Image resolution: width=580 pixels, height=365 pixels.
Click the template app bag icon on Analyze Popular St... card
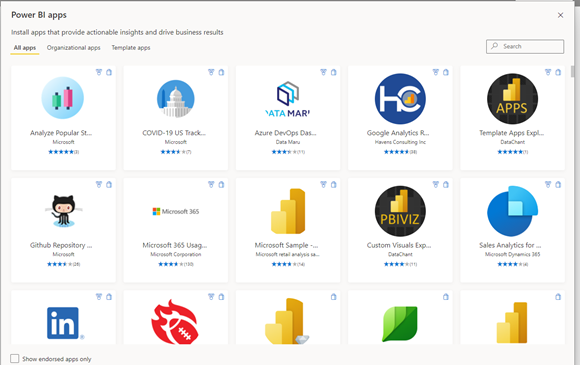pyautogui.click(x=109, y=72)
